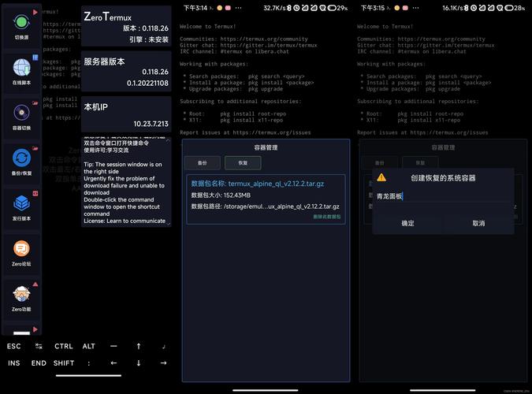Switch to 恢复 tab in 容器管理
Viewport: 532px width, 394px height.
[x=243, y=163]
